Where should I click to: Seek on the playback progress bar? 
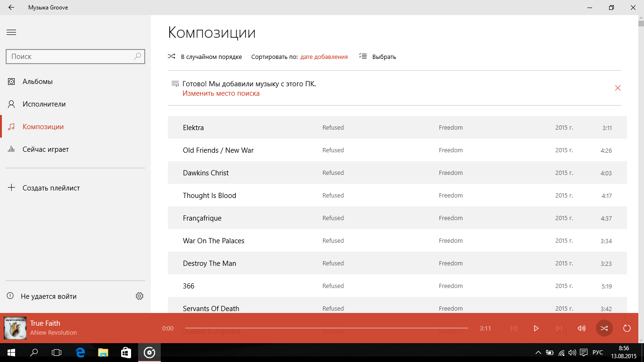[326, 328]
